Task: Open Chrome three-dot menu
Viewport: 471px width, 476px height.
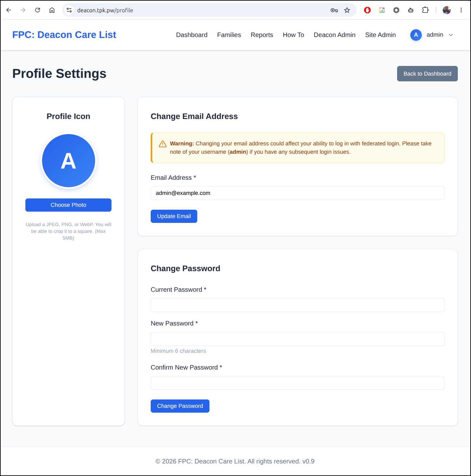Action: (461, 10)
